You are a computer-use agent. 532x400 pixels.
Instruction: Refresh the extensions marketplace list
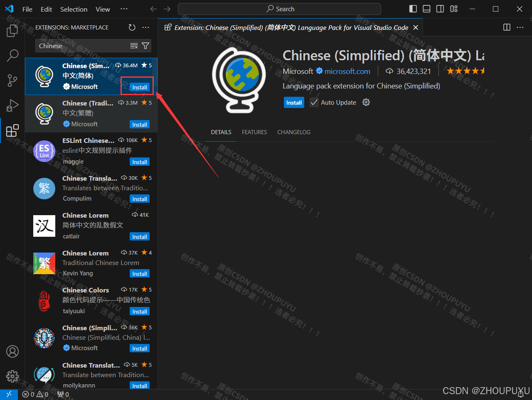coord(132,27)
